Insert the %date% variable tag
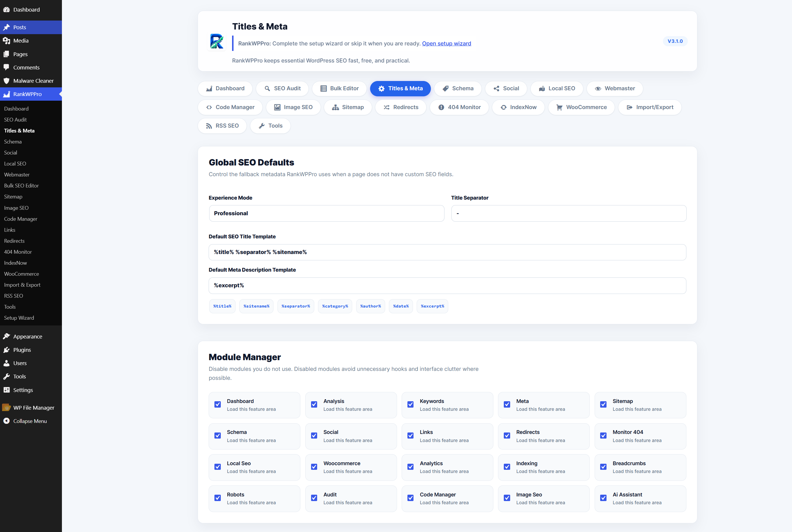 point(401,306)
